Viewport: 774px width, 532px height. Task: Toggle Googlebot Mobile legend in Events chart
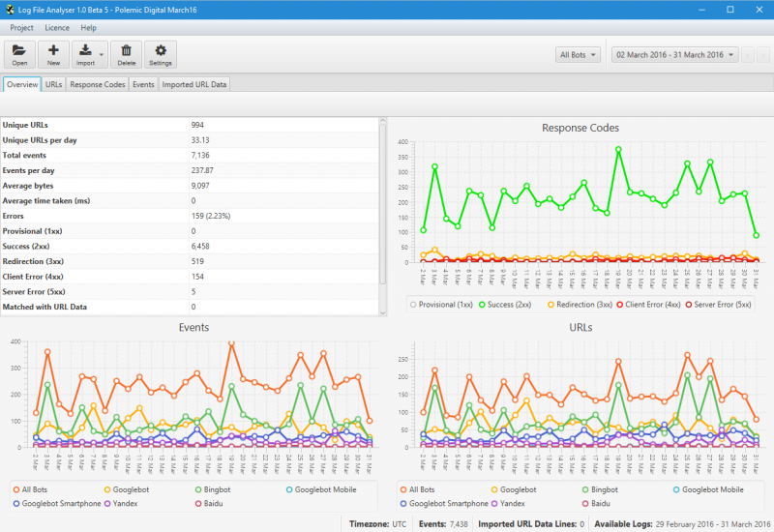321,489
